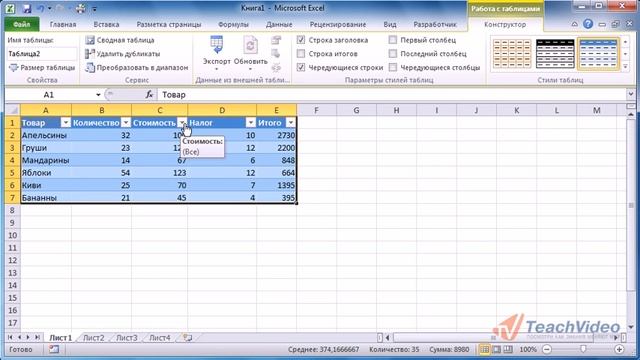
Task: Click the Select All corner of the sheet
Action: pyautogui.click(x=13, y=110)
